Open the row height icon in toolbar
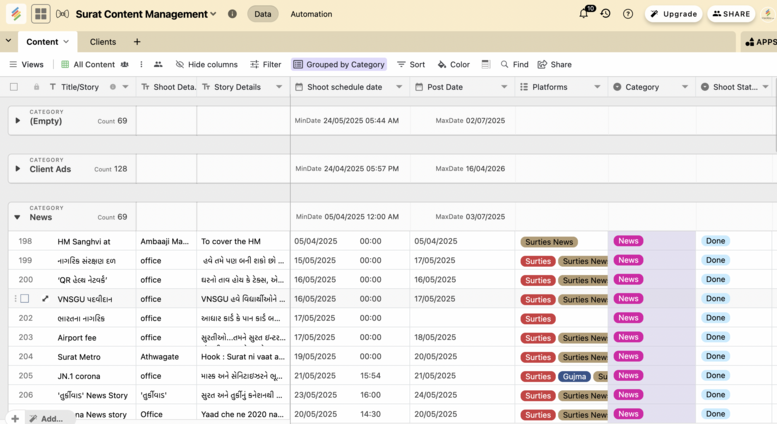Viewport: 777px width, 424px height. point(486,64)
